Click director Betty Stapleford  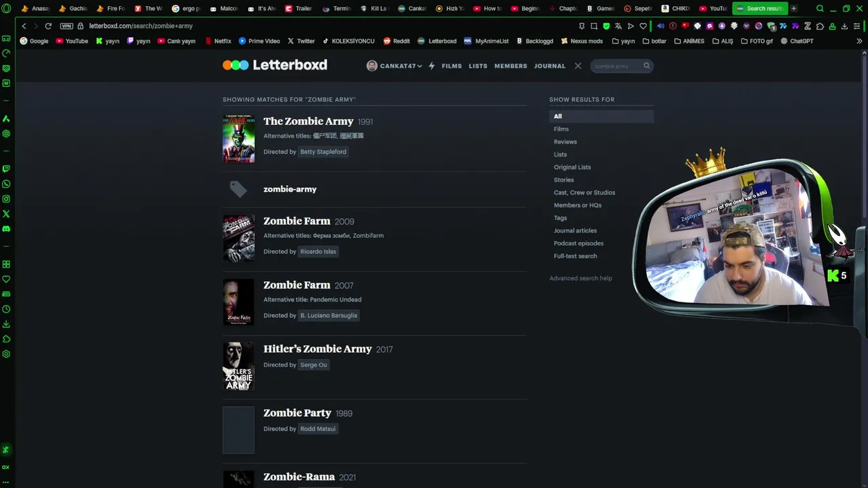323,152
